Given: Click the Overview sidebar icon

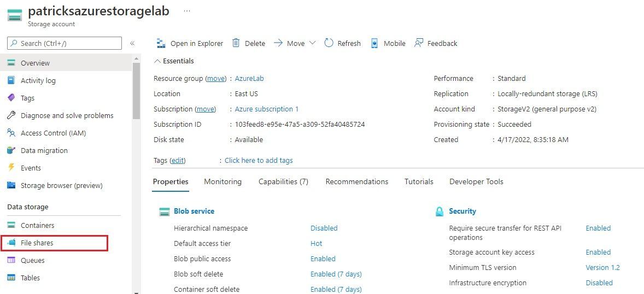Looking at the screenshot, I should coord(11,63).
